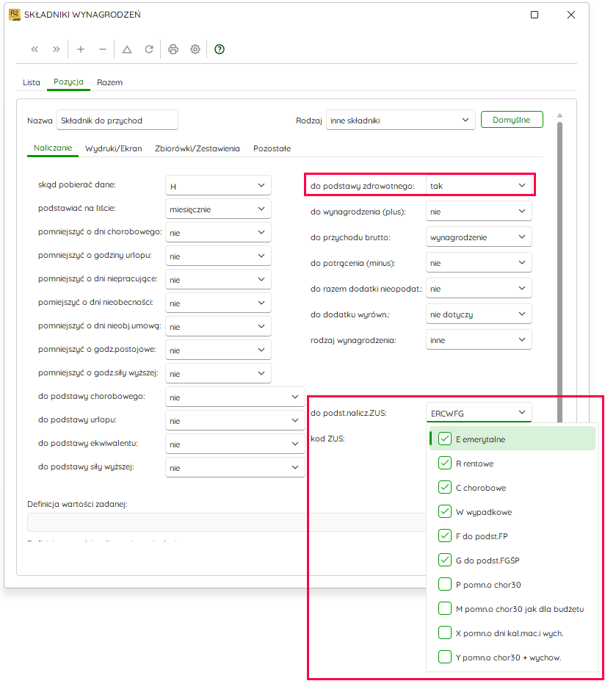Screen dimensions: 616x692
Task: Check Y pomn.o chor30 + wychow. option
Action: coord(445,657)
